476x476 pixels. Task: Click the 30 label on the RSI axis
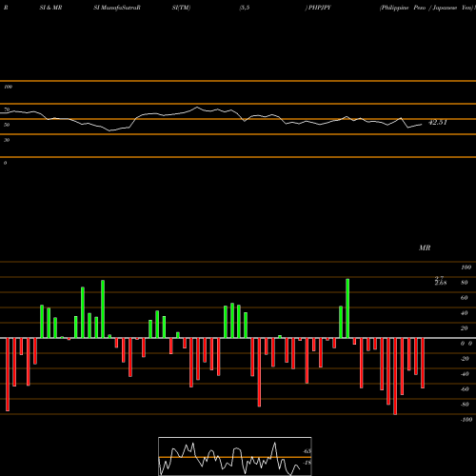7,140
